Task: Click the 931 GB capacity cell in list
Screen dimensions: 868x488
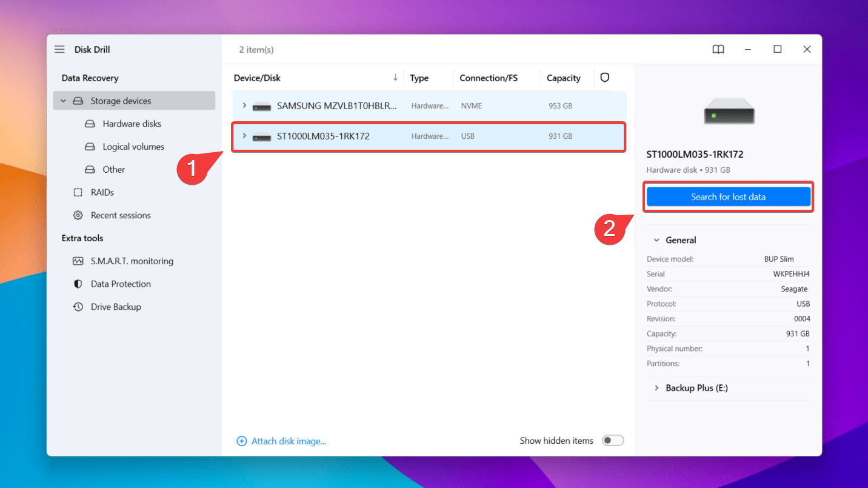Action: pyautogui.click(x=560, y=136)
